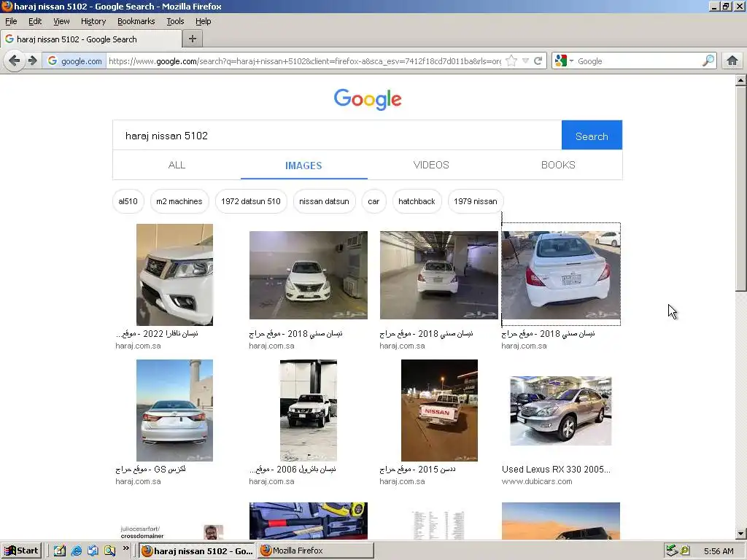Open the www.dubicars.com source link

coord(537,481)
